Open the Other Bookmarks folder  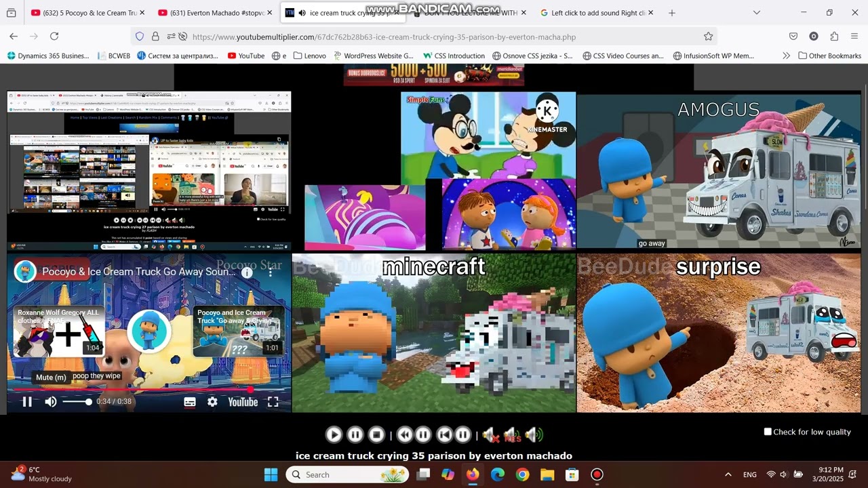829,56
